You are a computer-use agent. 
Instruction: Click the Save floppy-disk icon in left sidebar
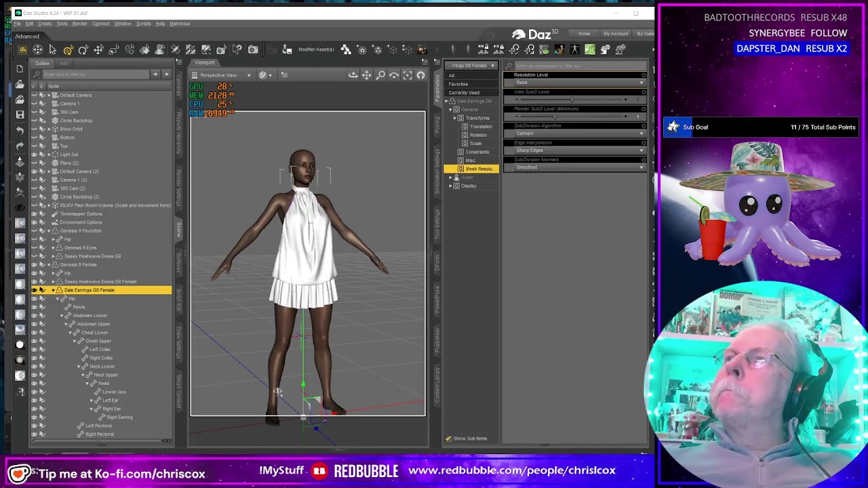point(20,114)
